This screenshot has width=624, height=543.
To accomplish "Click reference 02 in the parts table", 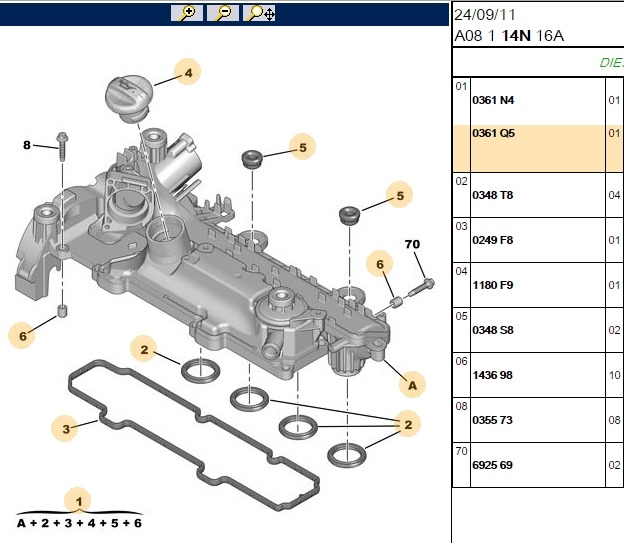I will [461, 182].
